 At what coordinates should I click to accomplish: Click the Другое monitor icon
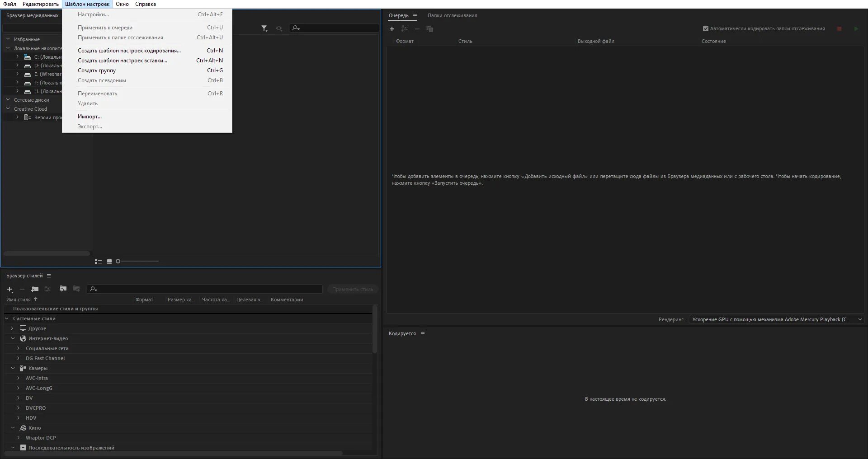pyautogui.click(x=23, y=328)
